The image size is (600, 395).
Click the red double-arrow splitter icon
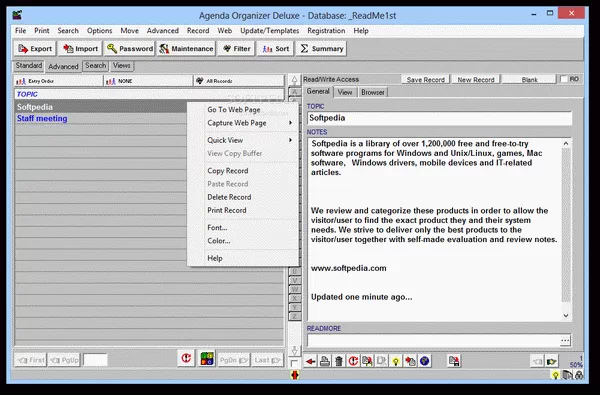(x=294, y=375)
